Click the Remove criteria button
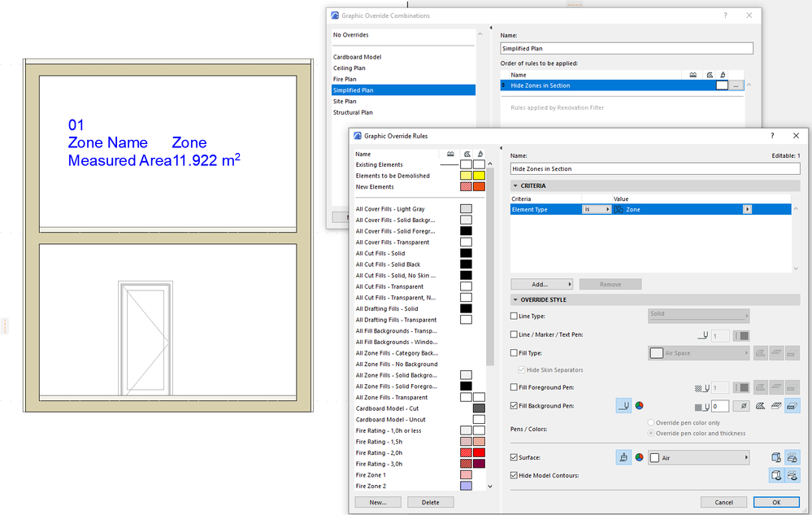 pyautogui.click(x=610, y=285)
